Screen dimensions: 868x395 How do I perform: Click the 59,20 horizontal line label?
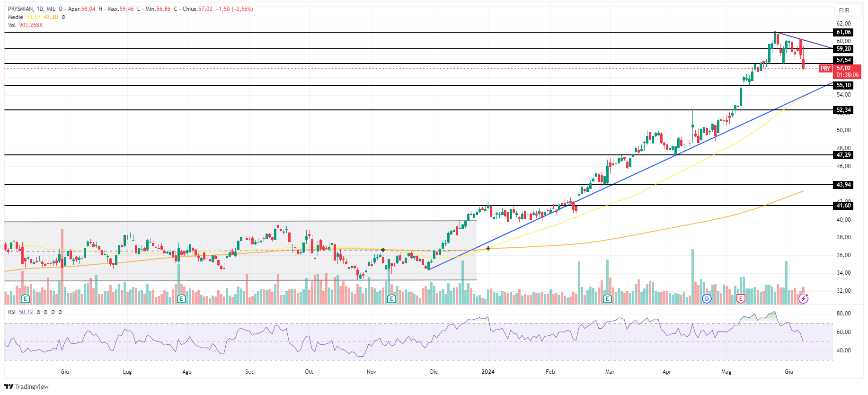[843, 49]
